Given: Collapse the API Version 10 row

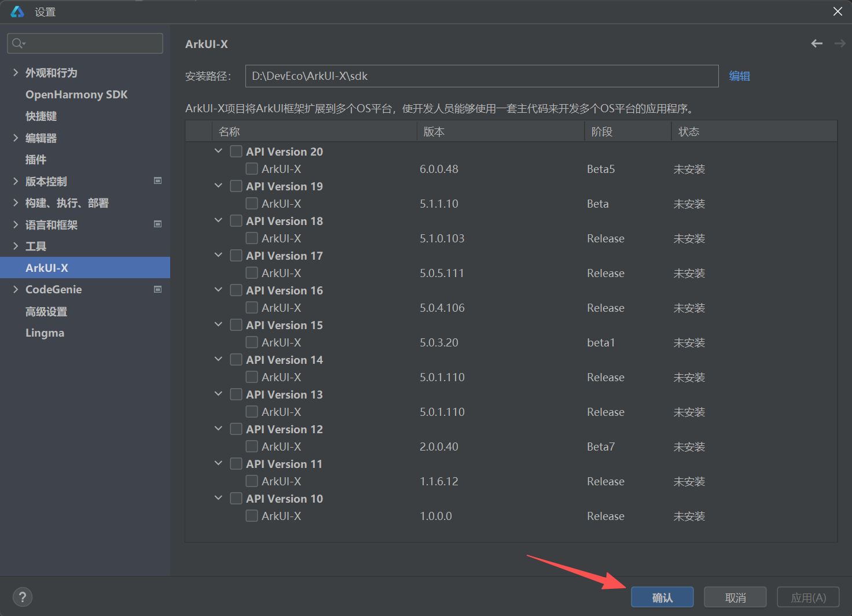Looking at the screenshot, I should coord(218,498).
